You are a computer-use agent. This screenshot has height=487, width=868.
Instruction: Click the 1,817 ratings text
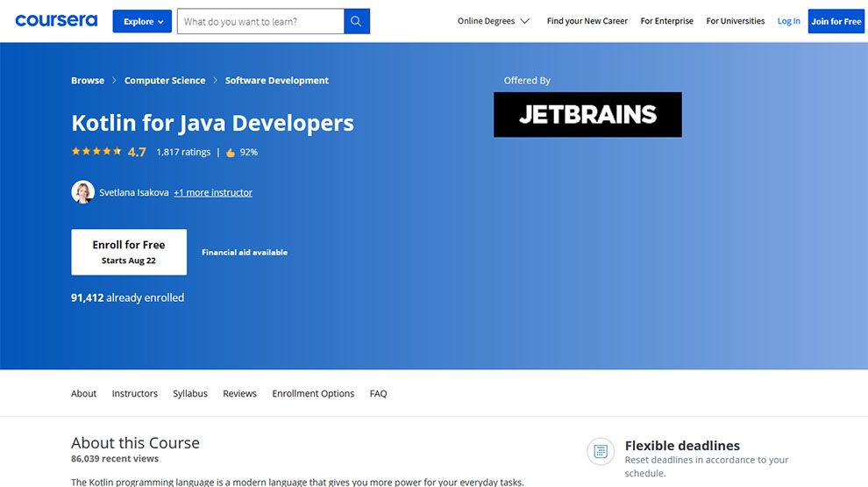[183, 152]
